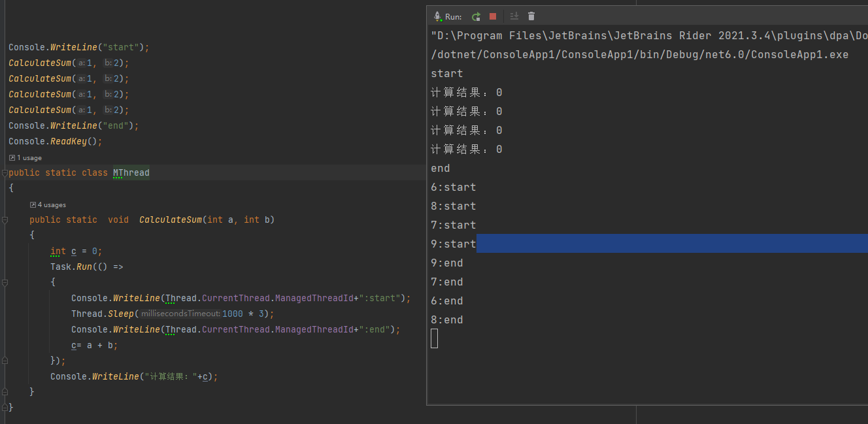Stop the running process
The width and height of the screenshot is (868, 424).
point(492,16)
